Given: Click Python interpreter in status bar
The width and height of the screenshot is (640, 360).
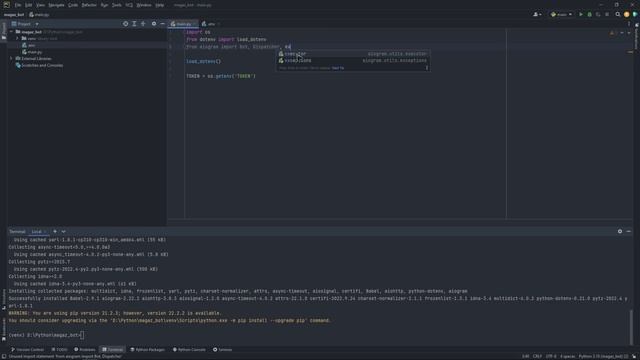Looking at the screenshot, I should coord(603,357).
